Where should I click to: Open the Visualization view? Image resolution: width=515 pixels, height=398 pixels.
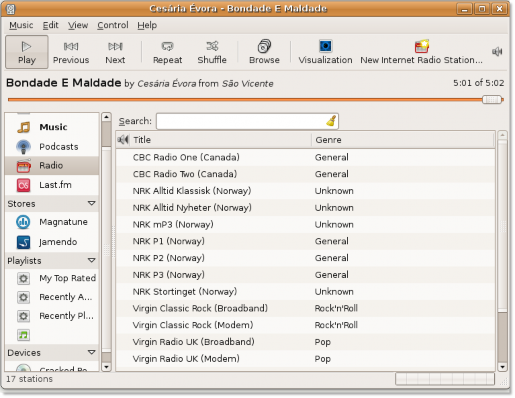click(325, 52)
